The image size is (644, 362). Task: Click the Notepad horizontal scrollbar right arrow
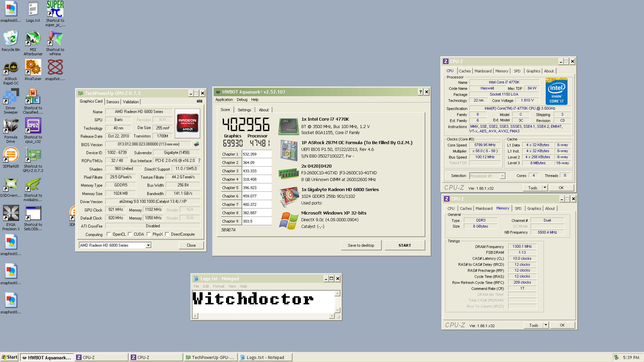(x=332, y=316)
